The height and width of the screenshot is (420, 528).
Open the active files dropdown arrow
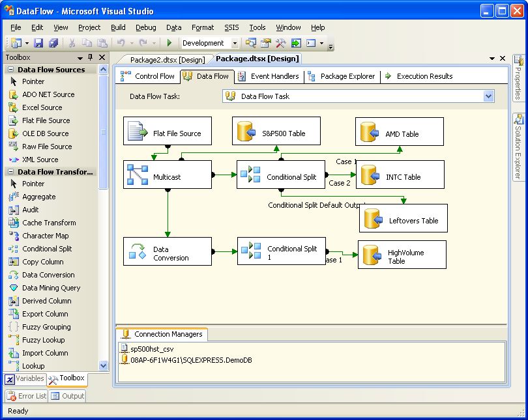coord(492,59)
